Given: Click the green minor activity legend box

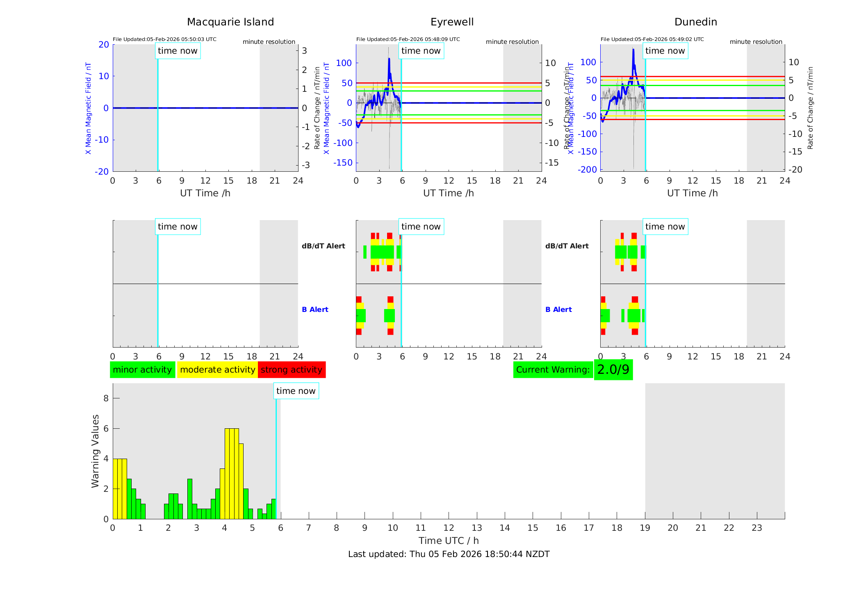Looking at the screenshot, I should click(142, 370).
